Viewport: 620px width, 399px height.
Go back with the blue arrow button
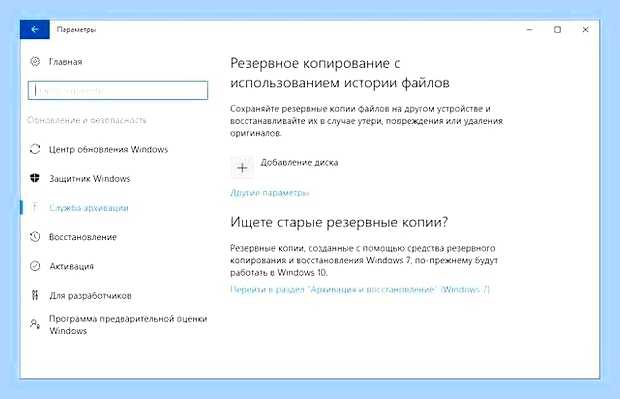[x=35, y=29]
